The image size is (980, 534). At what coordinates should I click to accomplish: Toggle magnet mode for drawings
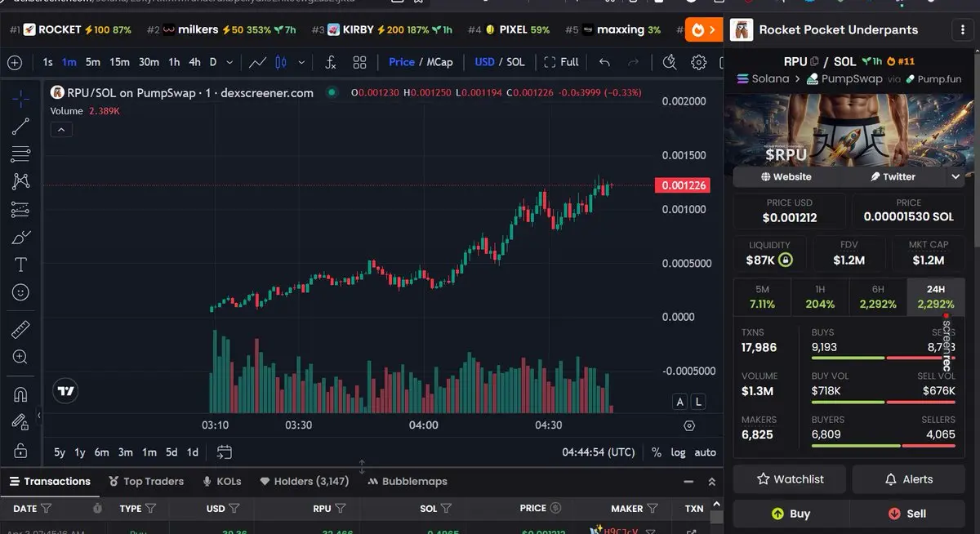[21, 394]
